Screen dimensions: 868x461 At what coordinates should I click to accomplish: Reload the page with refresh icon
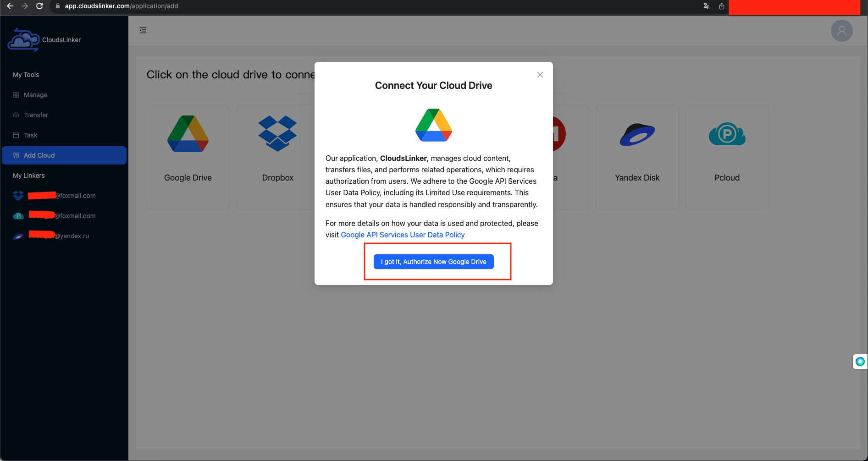click(x=39, y=6)
